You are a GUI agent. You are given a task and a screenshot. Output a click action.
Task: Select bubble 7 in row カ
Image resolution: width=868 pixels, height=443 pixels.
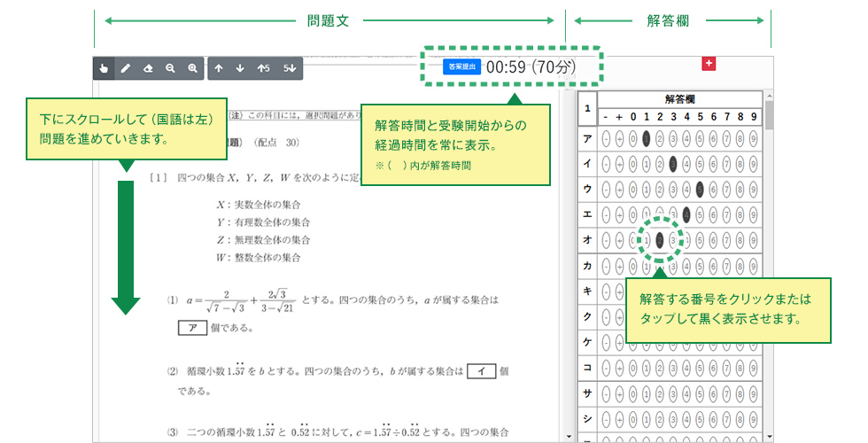click(727, 266)
